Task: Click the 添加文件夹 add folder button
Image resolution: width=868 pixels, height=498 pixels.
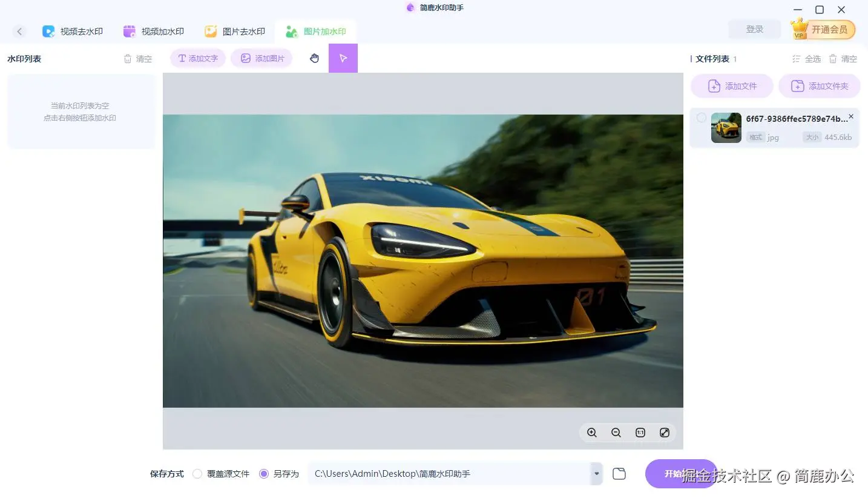Action: point(820,86)
